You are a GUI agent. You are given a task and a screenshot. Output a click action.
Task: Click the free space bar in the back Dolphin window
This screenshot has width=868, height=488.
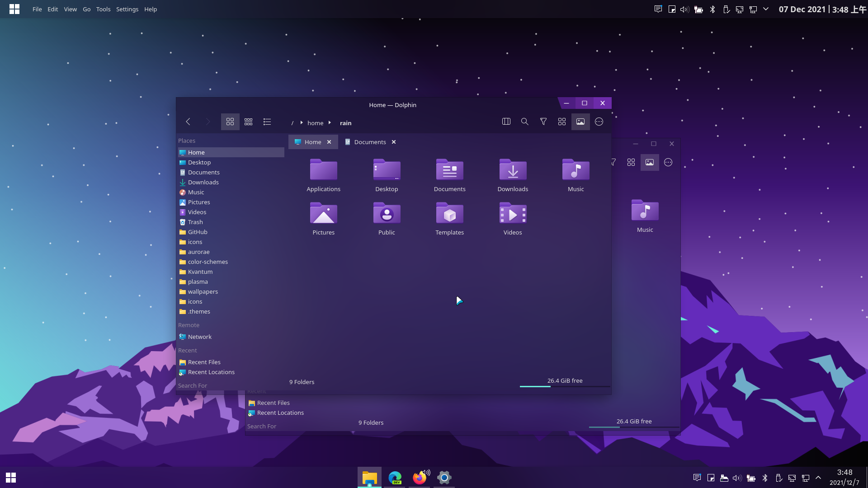[x=634, y=423]
